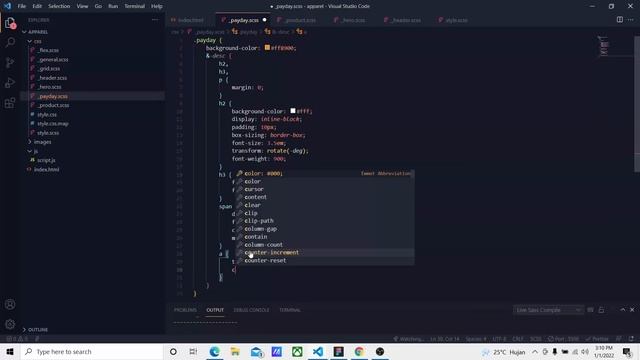
Task: Open the Source Control view
Action: (x=10, y=62)
